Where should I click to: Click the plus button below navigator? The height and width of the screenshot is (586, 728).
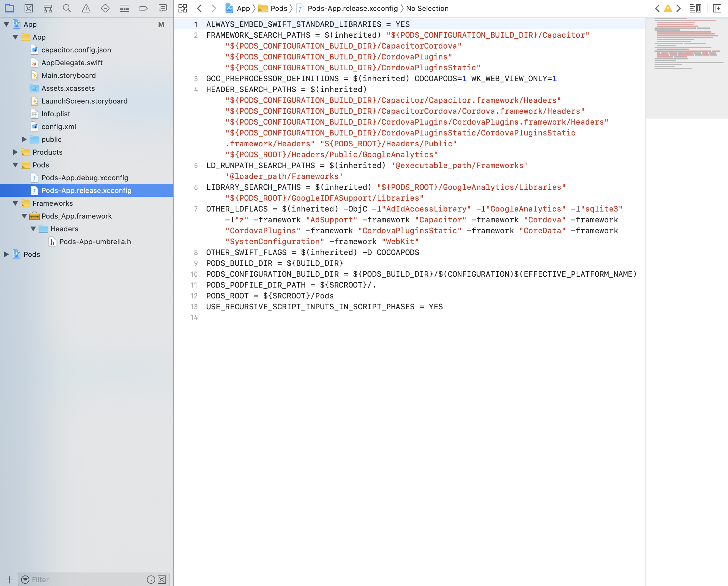coord(9,580)
